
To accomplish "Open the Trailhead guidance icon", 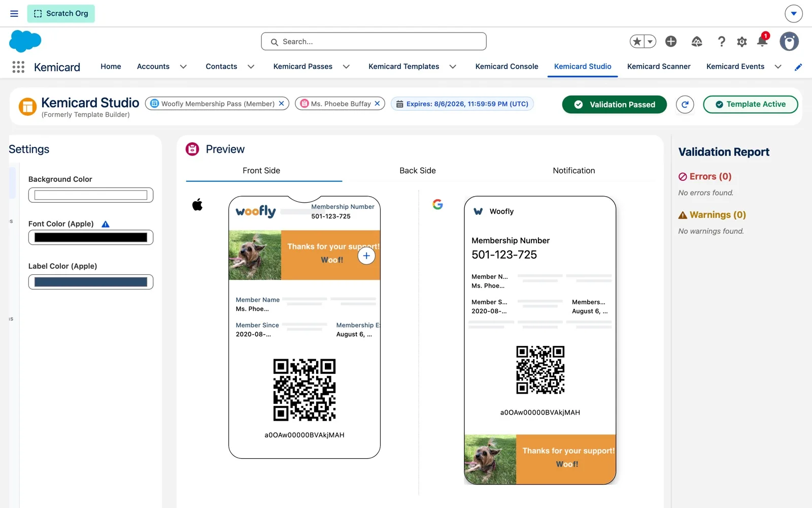I will pyautogui.click(x=697, y=42).
